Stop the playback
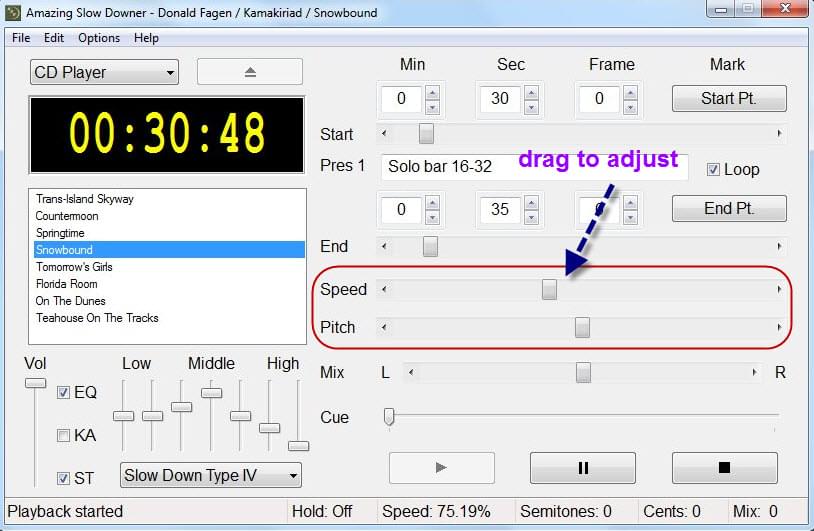 click(724, 468)
